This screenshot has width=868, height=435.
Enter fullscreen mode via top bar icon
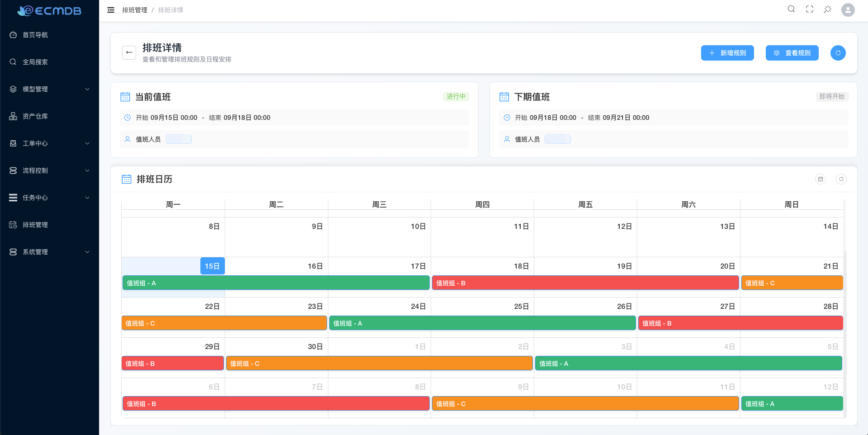(x=810, y=9)
